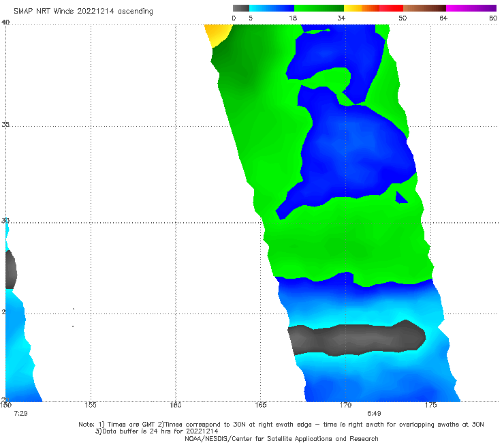Pick the magenta segment of the color bar

(x=471, y=8)
